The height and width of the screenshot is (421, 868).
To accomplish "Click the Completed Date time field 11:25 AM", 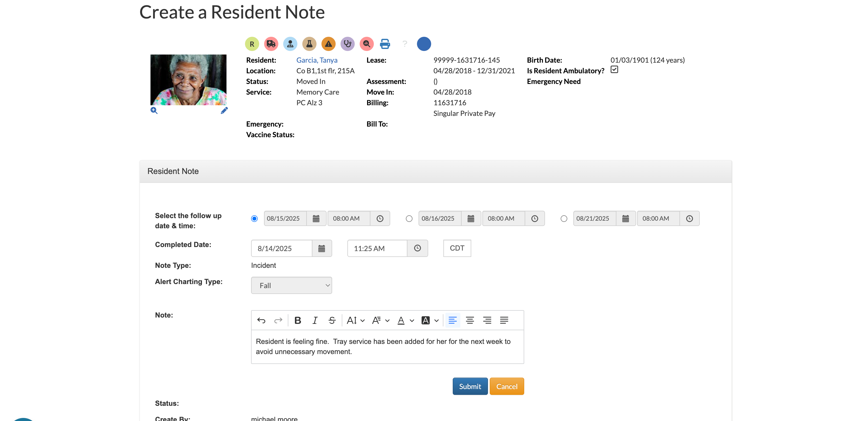I will pos(377,249).
